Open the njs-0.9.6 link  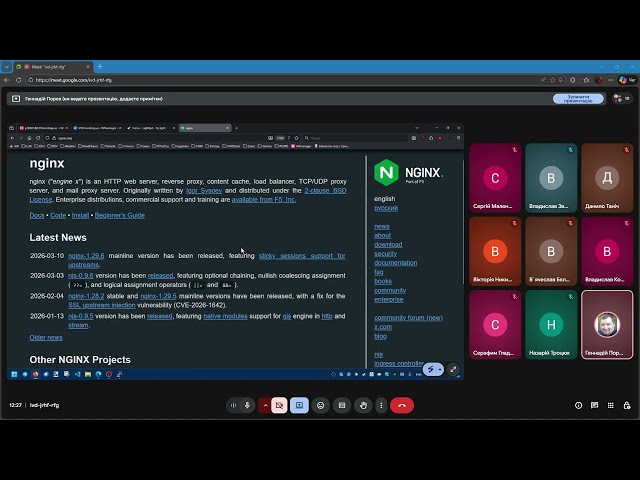click(x=81, y=276)
